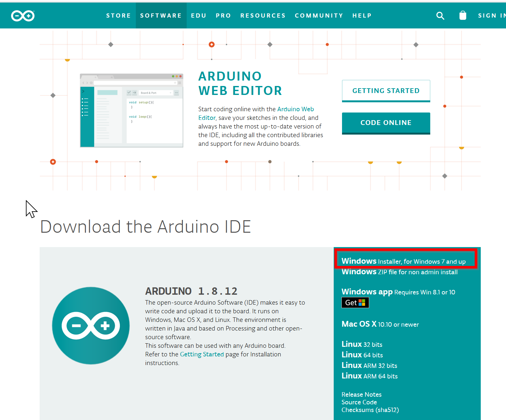506x420 pixels.
Task: Download Windows Installer for Windows 7 and up
Action: [x=403, y=261]
